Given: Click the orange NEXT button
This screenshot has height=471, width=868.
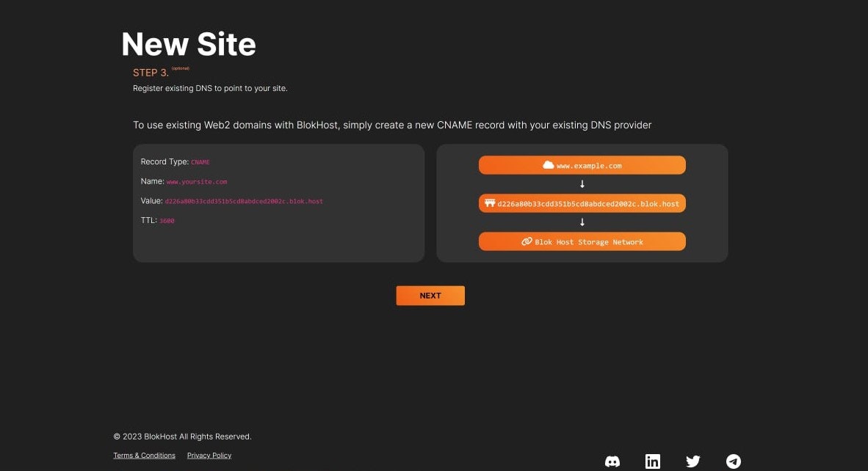Looking at the screenshot, I should coord(430,295).
